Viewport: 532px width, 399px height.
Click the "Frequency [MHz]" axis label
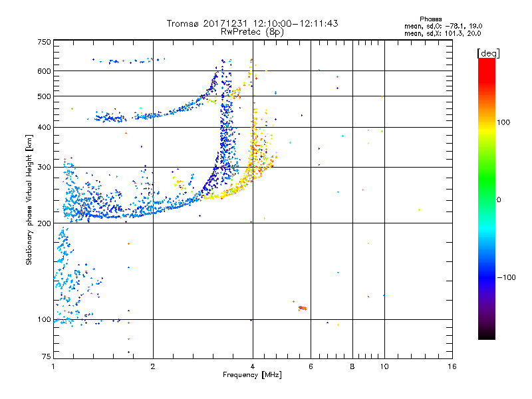point(252,375)
